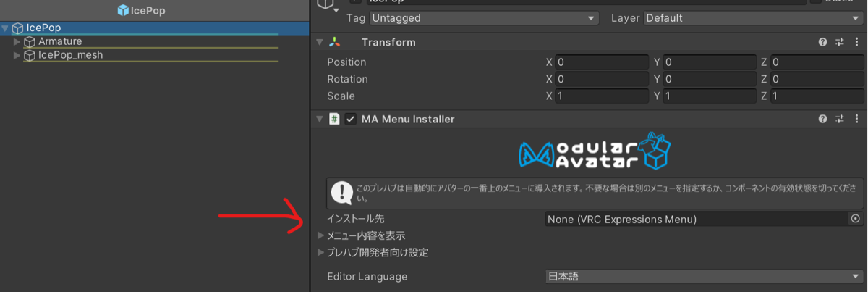Image resolution: width=868 pixels, height=292 pixels.
Task: Open MA Menu Installer preset icon
Action: coord(840,119)
